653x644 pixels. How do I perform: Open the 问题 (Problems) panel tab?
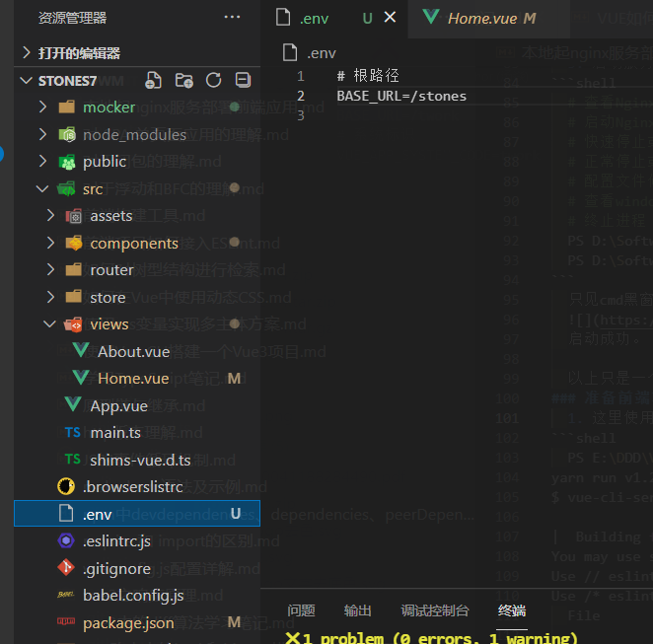301,610
